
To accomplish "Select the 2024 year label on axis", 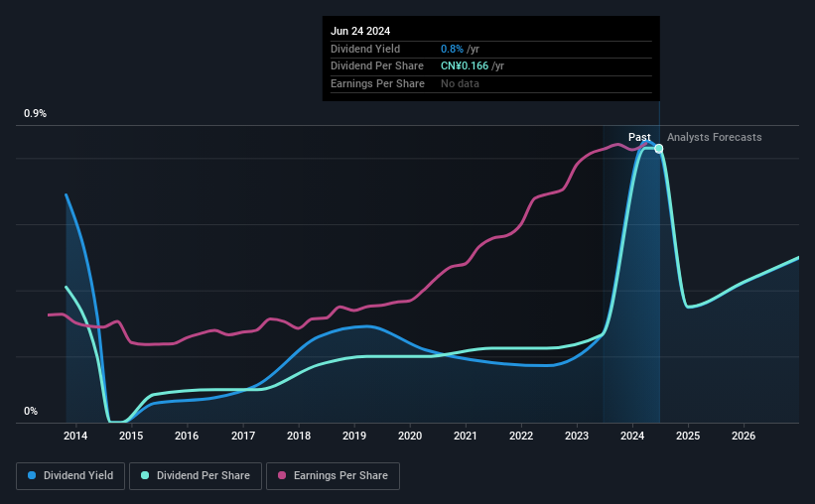I will click(632, 436).
